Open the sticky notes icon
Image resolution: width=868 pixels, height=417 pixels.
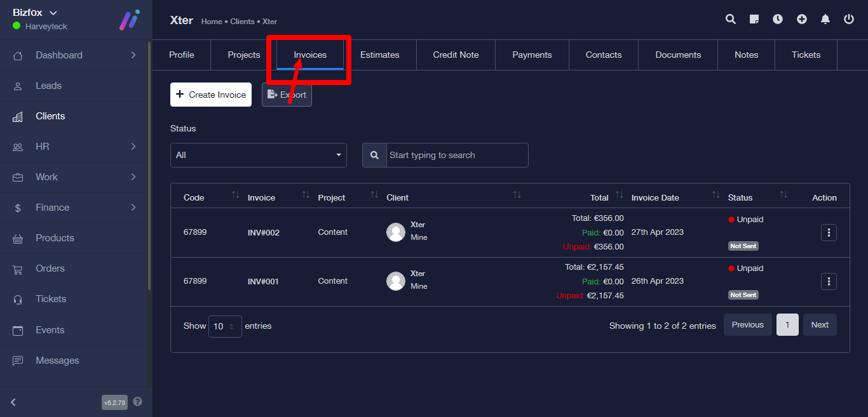(x=754, y=19)
